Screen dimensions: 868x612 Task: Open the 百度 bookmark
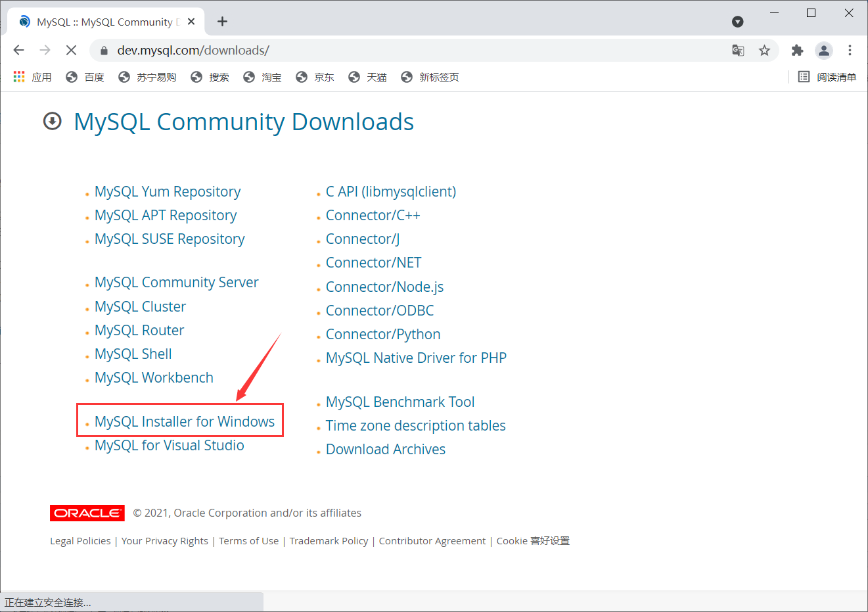[85, 77]
